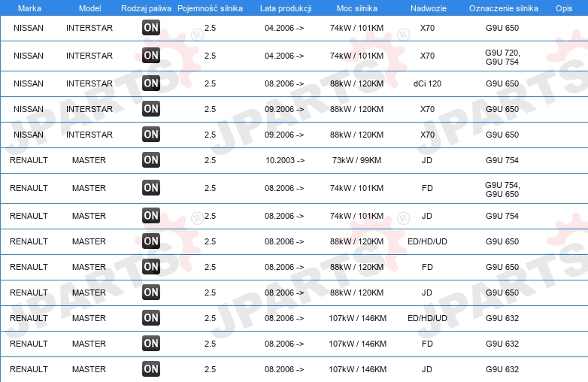Click ON fuel icon in 73kW / 99KM row

(150, 159)
